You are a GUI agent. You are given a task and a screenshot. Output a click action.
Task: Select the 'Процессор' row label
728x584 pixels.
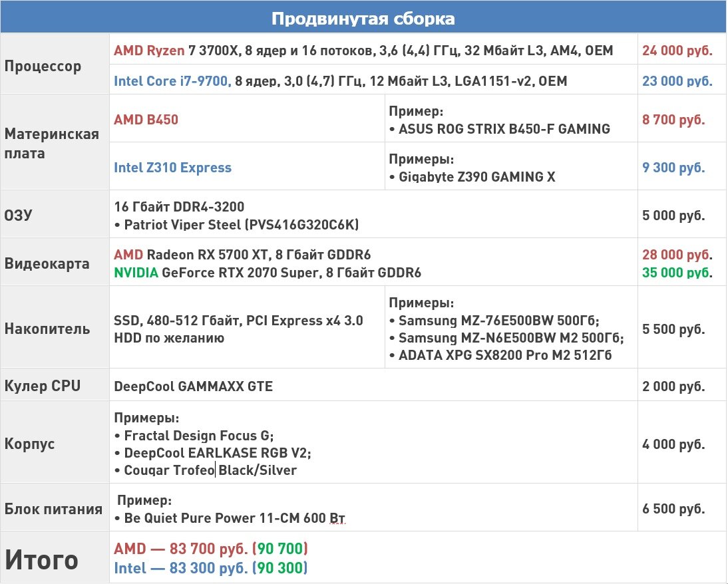point(43,66)
